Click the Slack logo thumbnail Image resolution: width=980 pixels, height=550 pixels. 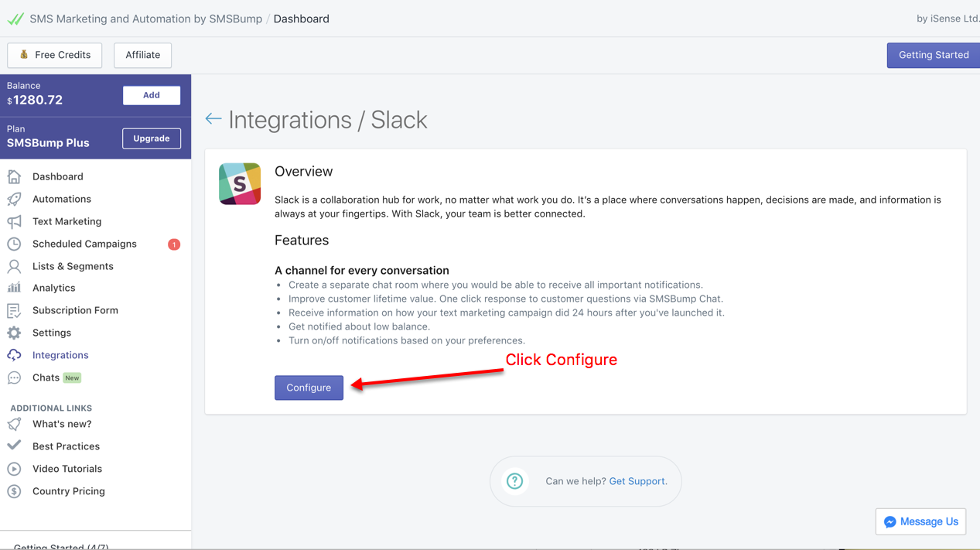pyautogui.click(x=240, y=184)
